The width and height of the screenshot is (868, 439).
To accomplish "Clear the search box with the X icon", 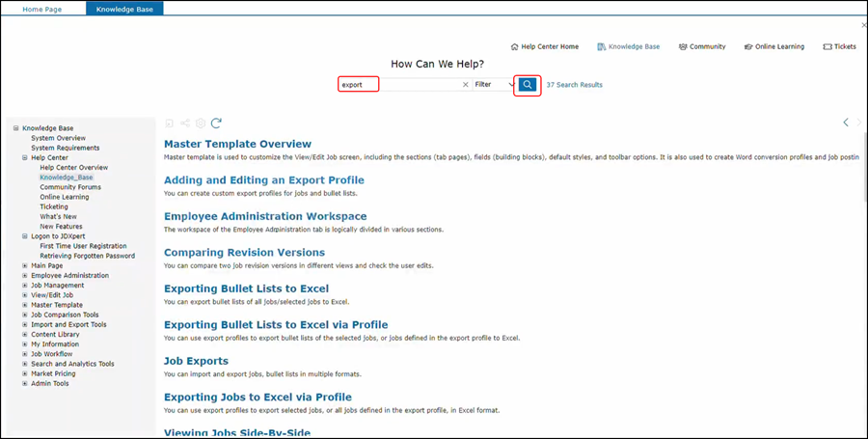I will [x=465, y=85].
